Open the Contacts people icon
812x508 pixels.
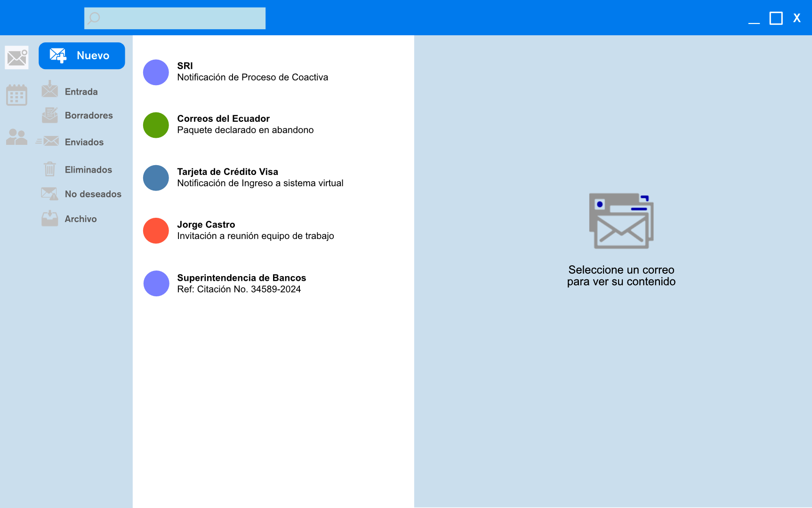tap(17, 137)
